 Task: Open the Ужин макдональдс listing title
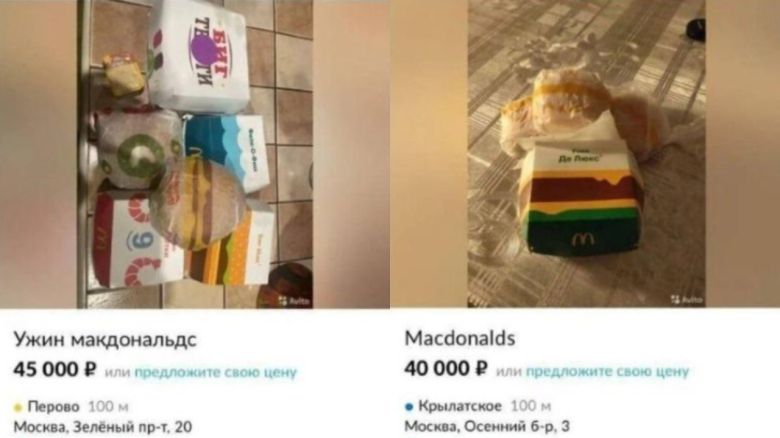pyautogui.click(x=105, y=339)
